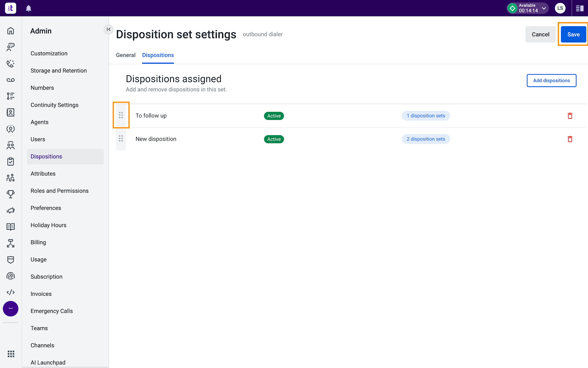Open the trophy icon

11,194
